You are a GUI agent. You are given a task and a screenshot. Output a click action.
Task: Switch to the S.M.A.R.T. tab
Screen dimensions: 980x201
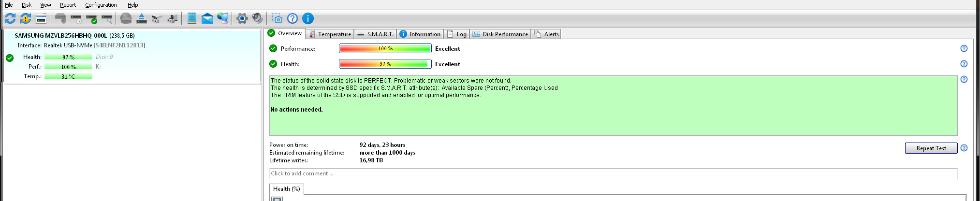[376, 34]
